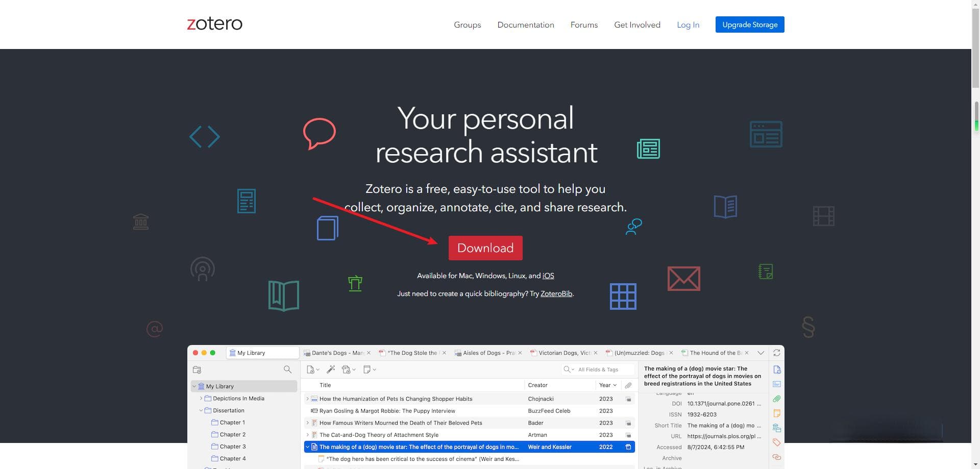Click the Log In link

point(688,24)
